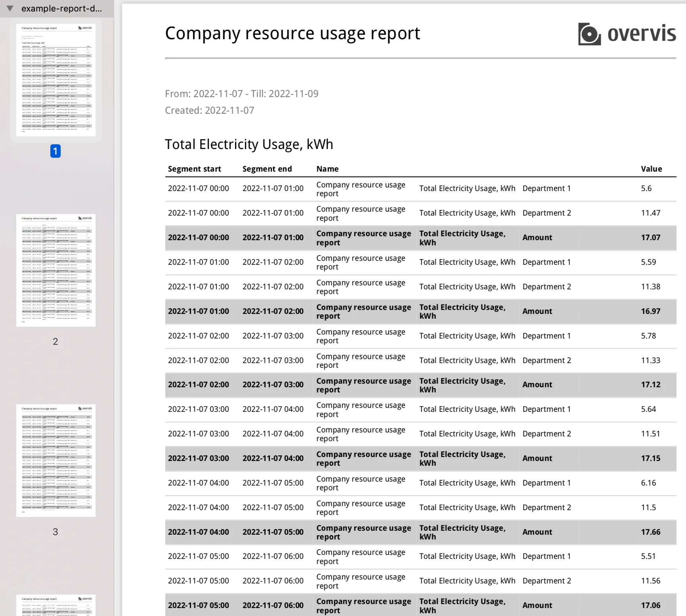Click the Amount value 16.97
Image resolution: width=686 pixels, height=616 pixels.
point(651,311)
